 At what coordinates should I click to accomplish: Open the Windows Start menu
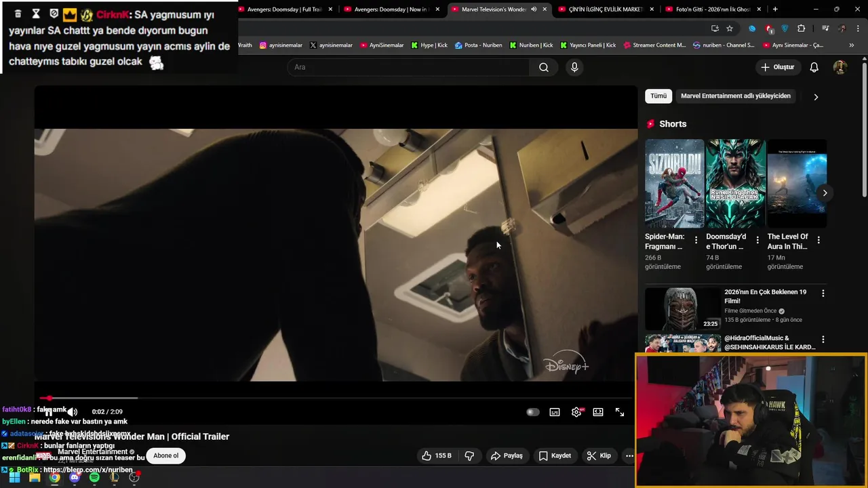tap(14, 477)
